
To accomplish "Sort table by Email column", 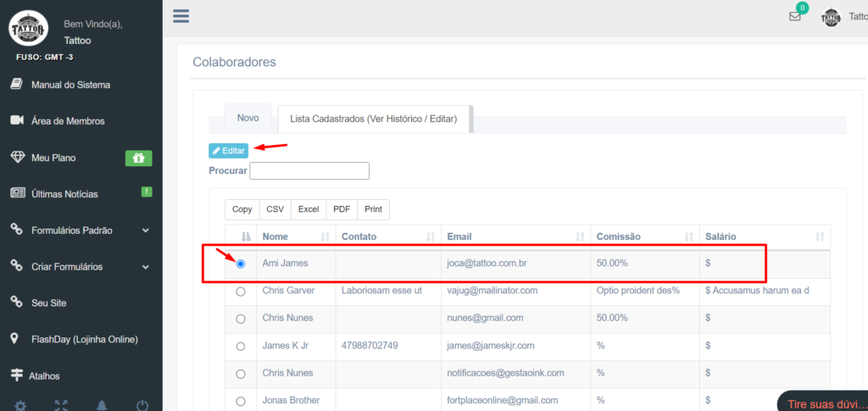I will [516, 236].
